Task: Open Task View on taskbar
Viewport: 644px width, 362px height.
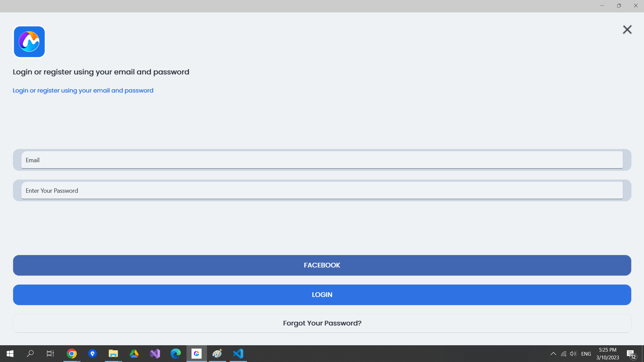Action: pos(50,354)
